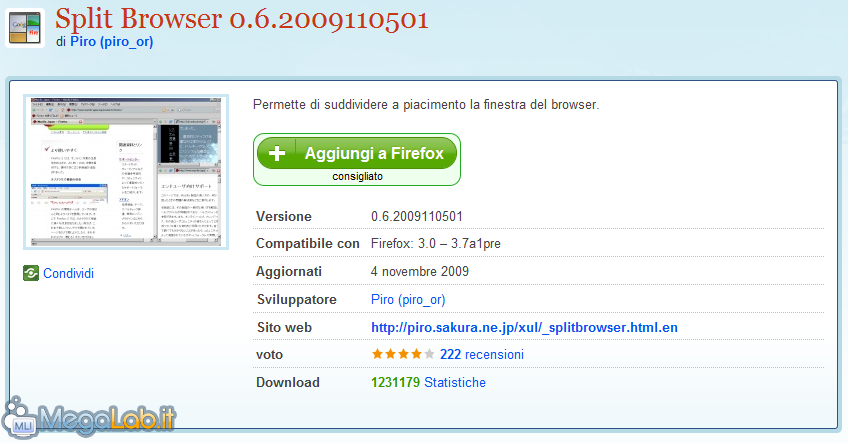The height and width of the screenshot is (443, 848).
Task: Read the 222 recensioni reviews
Action: point(482,354)
